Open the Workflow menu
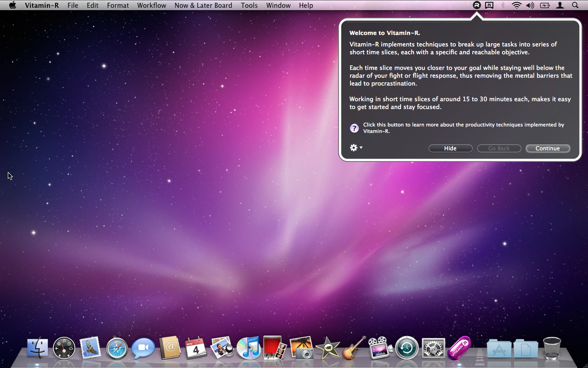Screen dimensions: 588x368 [x=152, y=6]
